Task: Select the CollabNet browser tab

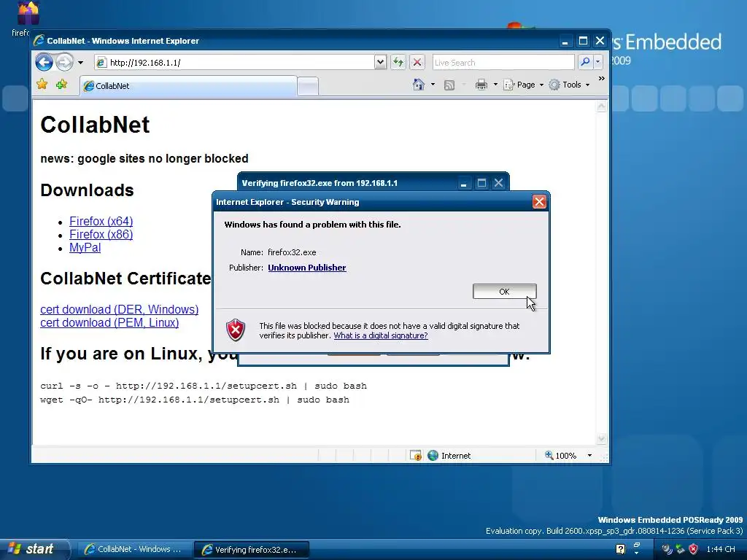Action: tap(189, 86)
